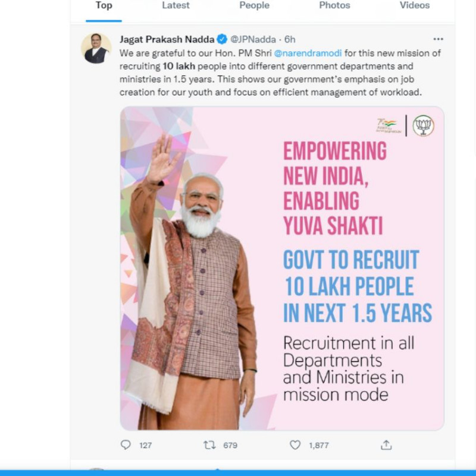This screenshot has height=476, width=476.
Task: Open the @narendramodi mention link
Action: coord(308,53)
